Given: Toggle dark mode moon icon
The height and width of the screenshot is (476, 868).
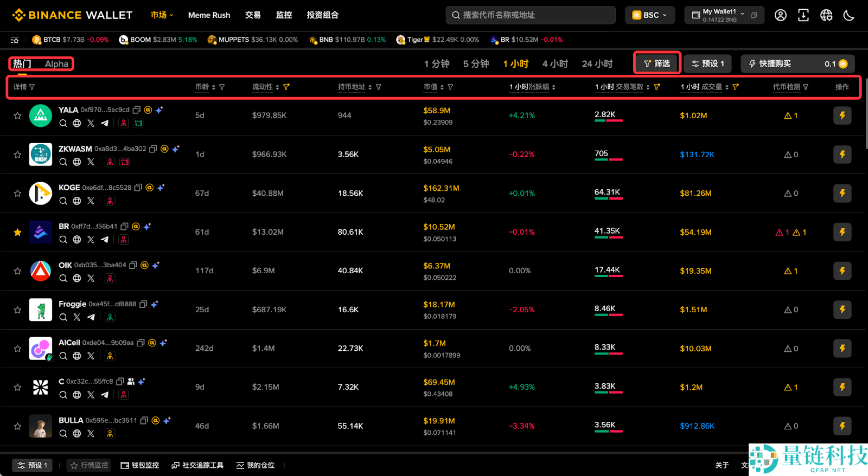Looking at the screenshot, I should click(849, 15).
